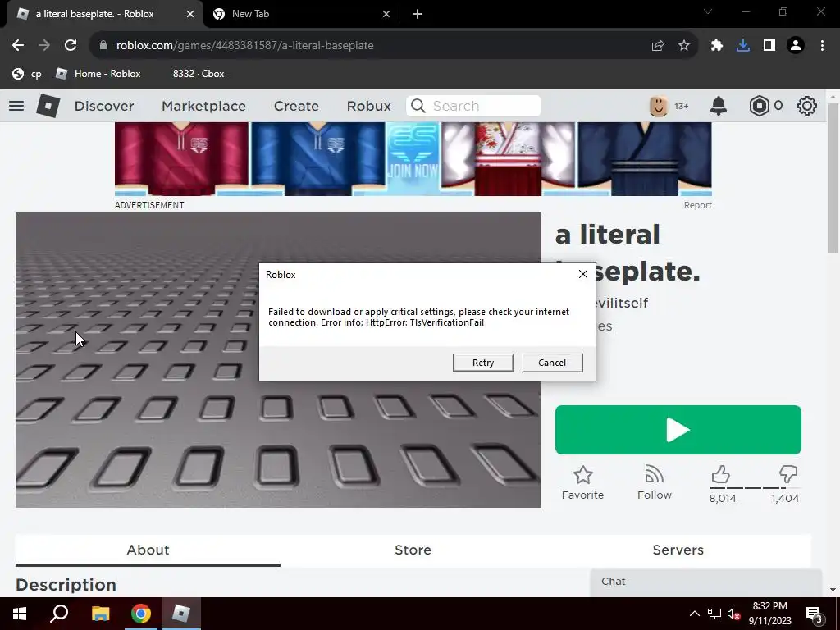This screenshot has height=630, width=840.
Task: Click the dislike count 1,404
Action: (x=785, y=498)
